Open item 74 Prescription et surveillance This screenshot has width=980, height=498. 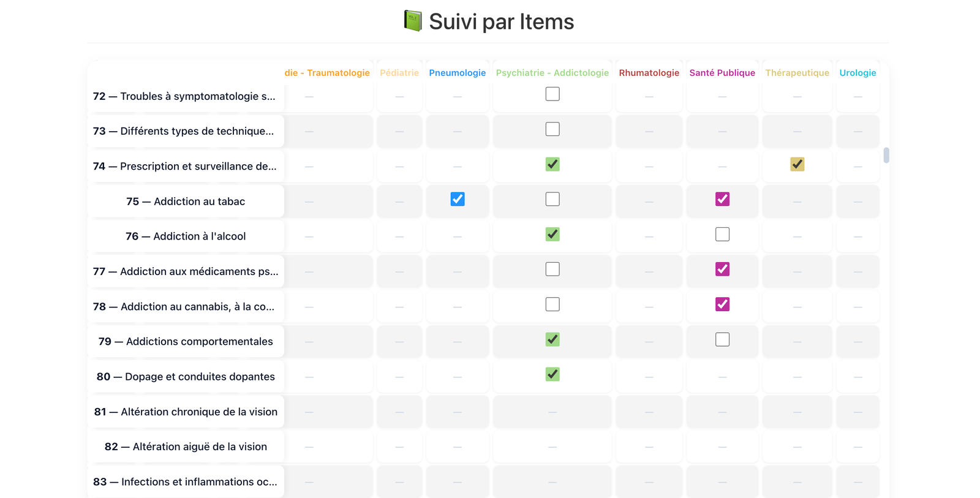pos(184,166)
